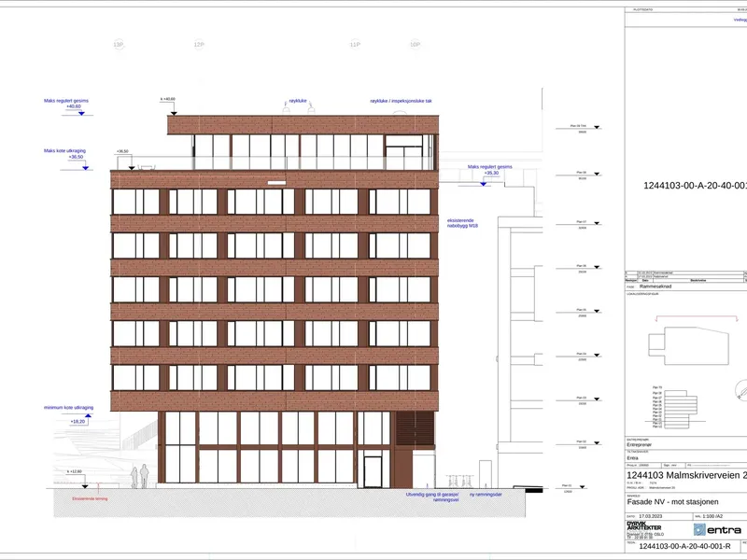Click 'minimum kote utkraging' label
Image resolution: width=747 pixels, height=560 pixels.
[x=68, y=408]
